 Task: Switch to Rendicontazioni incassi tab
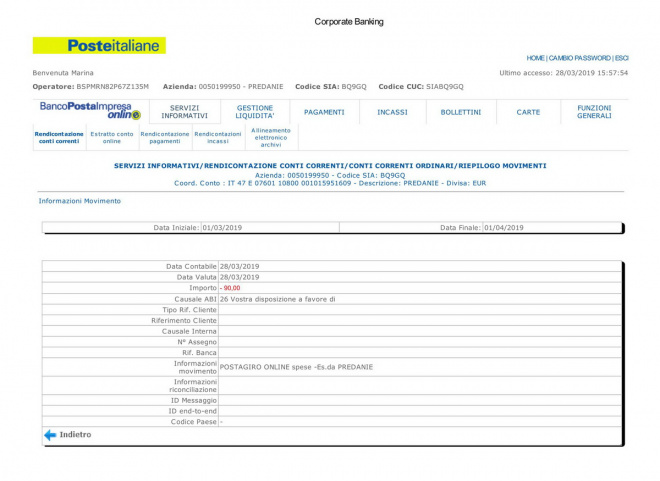pyautogui.click(x=218, y=138)
